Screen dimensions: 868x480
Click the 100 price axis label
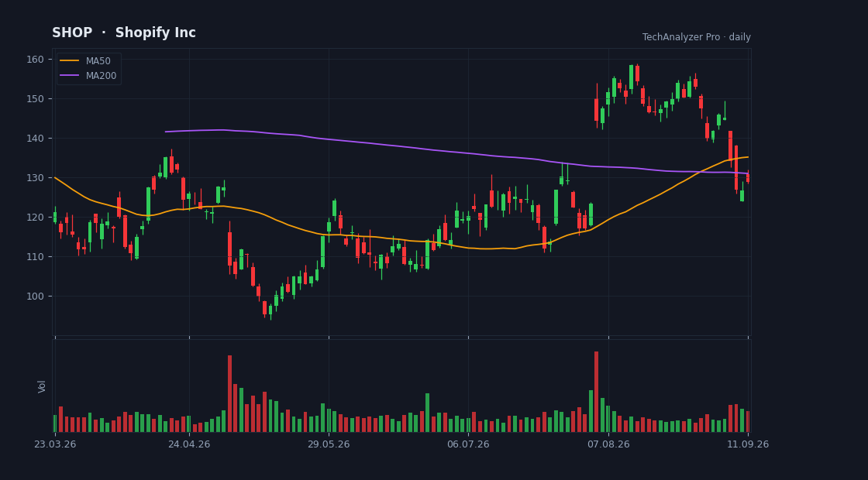click(x=36, y=296)
